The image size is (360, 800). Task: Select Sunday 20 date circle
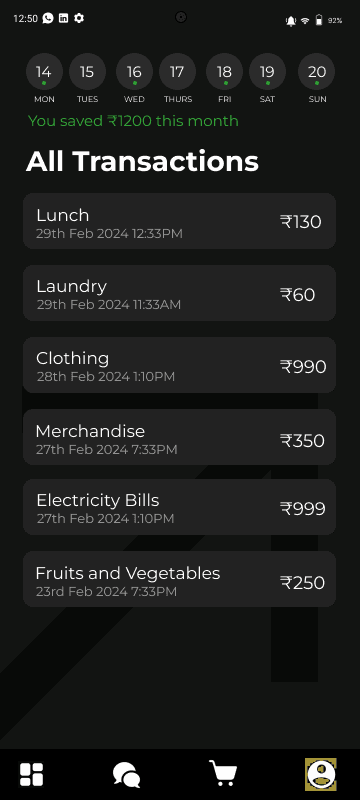point(317,72)
